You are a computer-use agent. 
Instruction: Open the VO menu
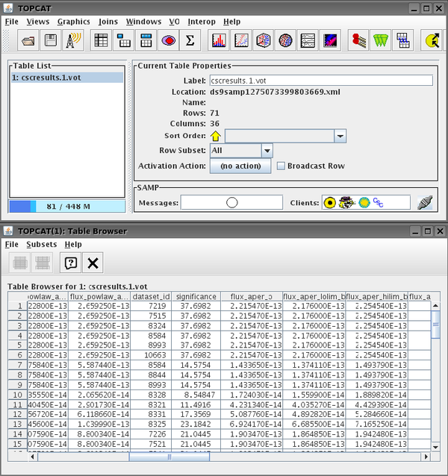(x=174, y=22)
